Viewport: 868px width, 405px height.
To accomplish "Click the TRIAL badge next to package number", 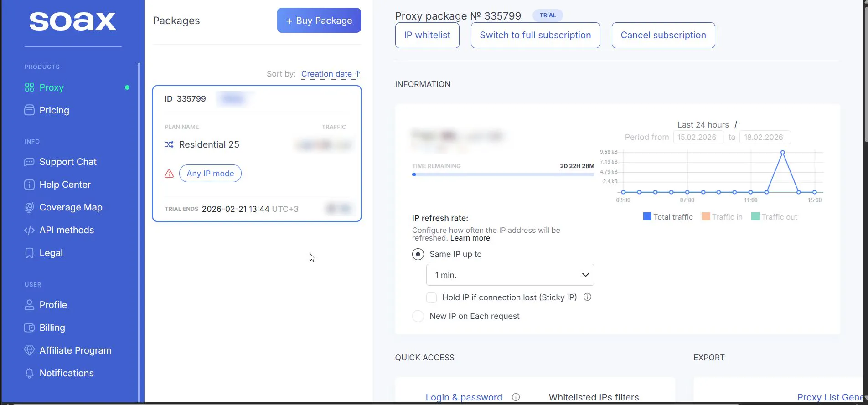I will pyautogui.click(x=548, y=15).
